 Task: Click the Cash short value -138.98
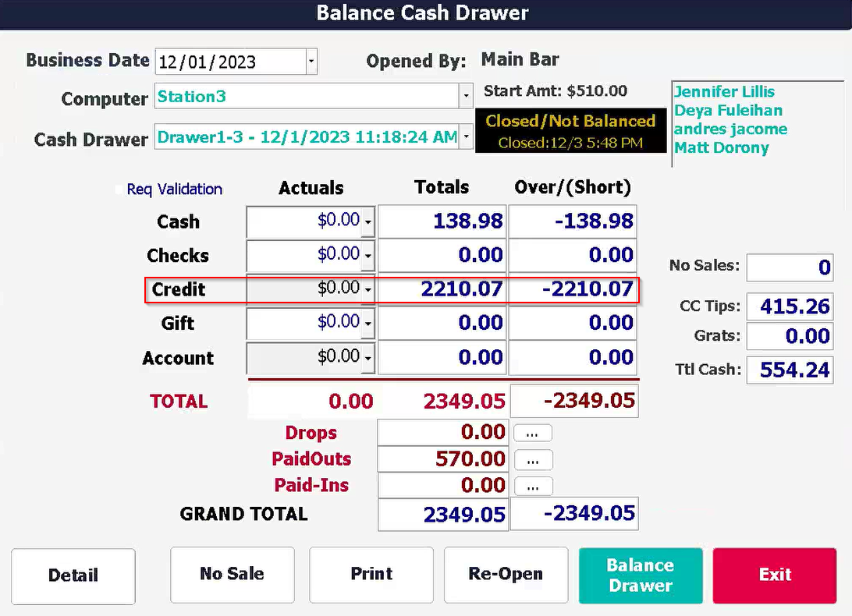573,221
